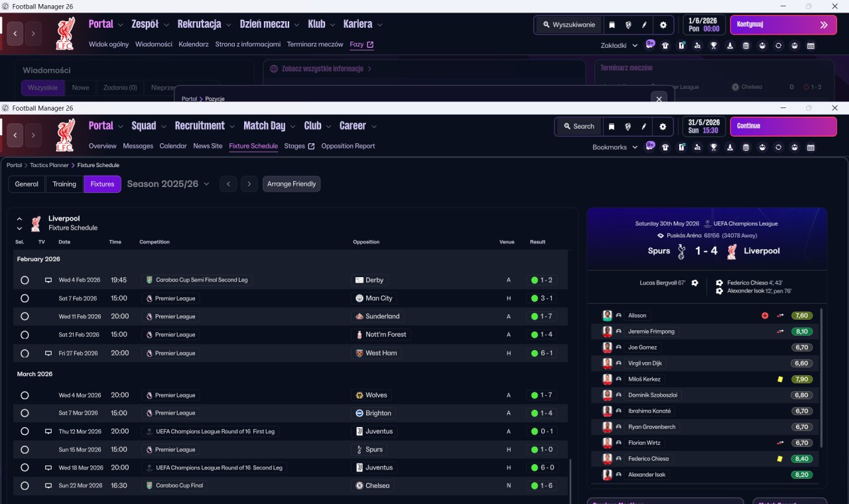Image resolution: width=849 pixels, height=504 pixels.
Task: Switch to the General tab
Action: pyautogui.click(x=27, y=184)
